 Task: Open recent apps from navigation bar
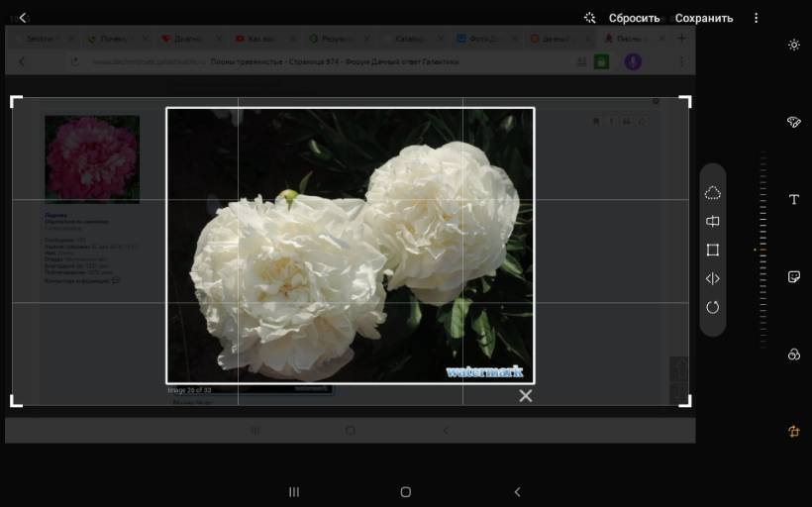293,492
